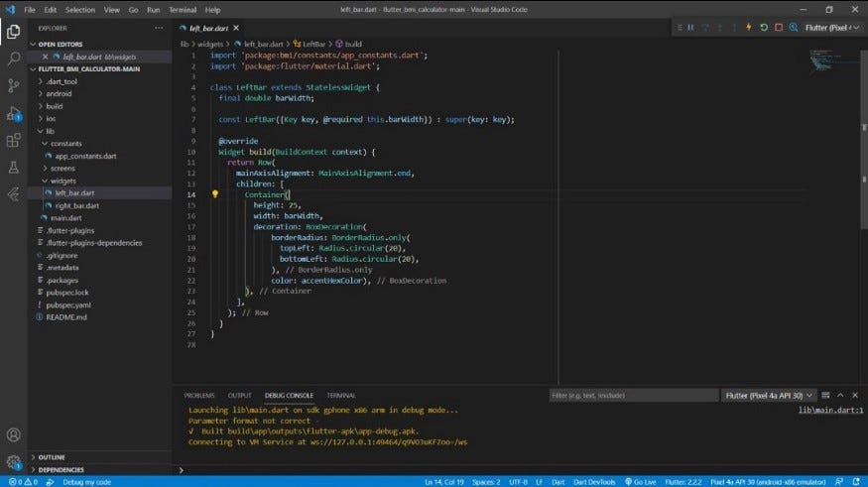Click the Pixel 4a API 30 device selector
Viewport: 868px width, 487px height.
(x=768, y=482)
